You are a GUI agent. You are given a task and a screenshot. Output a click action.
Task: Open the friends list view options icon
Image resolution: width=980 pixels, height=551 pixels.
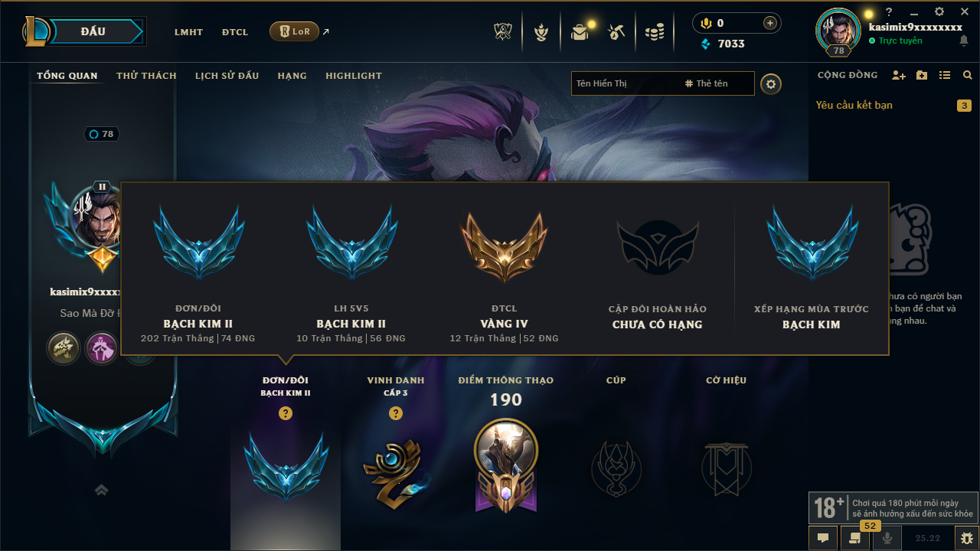tap(945, 75)
